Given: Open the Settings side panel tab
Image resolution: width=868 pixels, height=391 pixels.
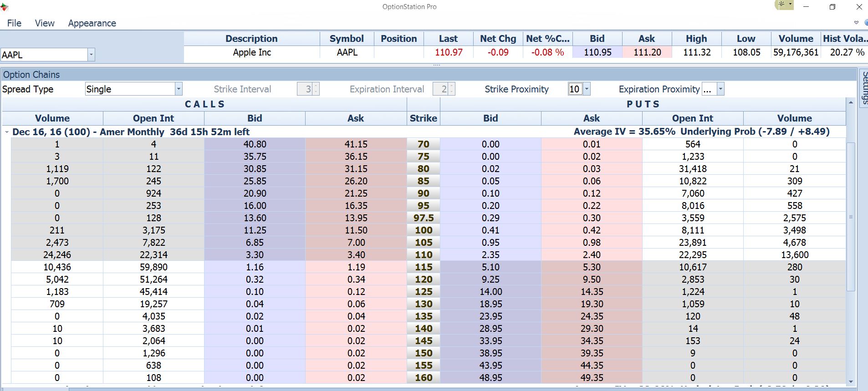Looking at the screenshot, I should pyautogui.click(x=864, y=87).
